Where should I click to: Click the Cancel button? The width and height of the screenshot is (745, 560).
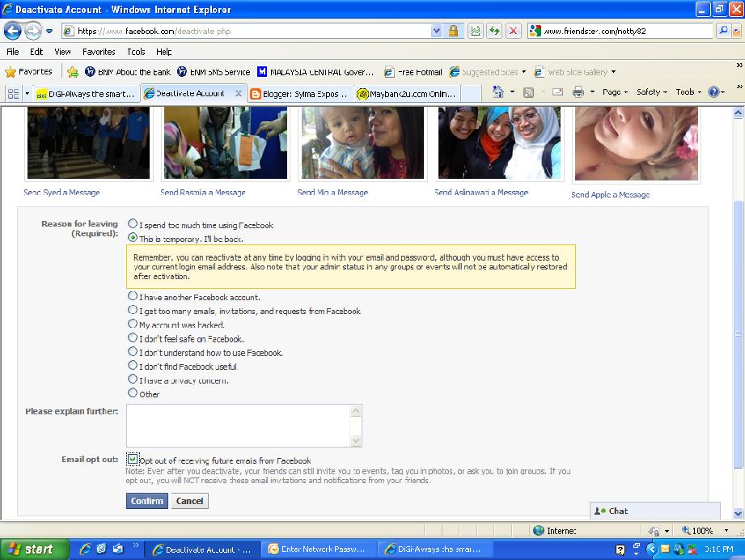click(189, 501)
